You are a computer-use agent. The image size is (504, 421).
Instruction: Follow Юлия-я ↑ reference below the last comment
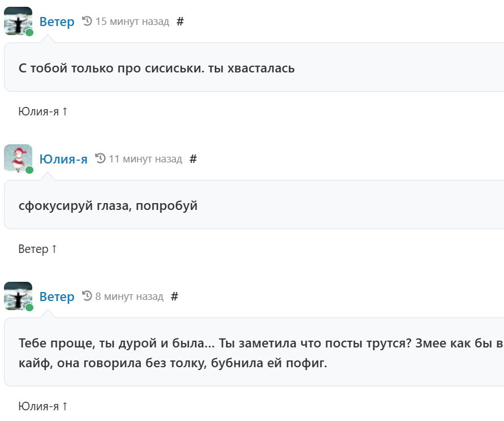[x=43, y=406]
